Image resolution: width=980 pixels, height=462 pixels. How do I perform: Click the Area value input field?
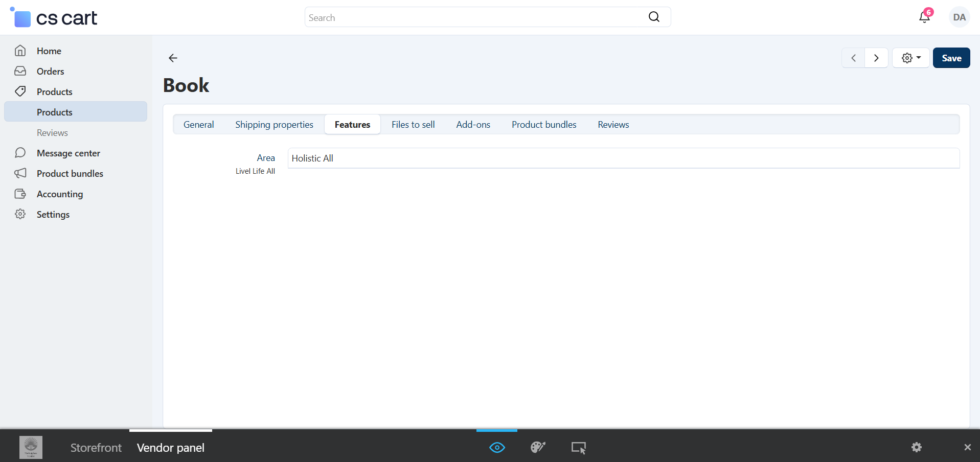tap(623, 158)
